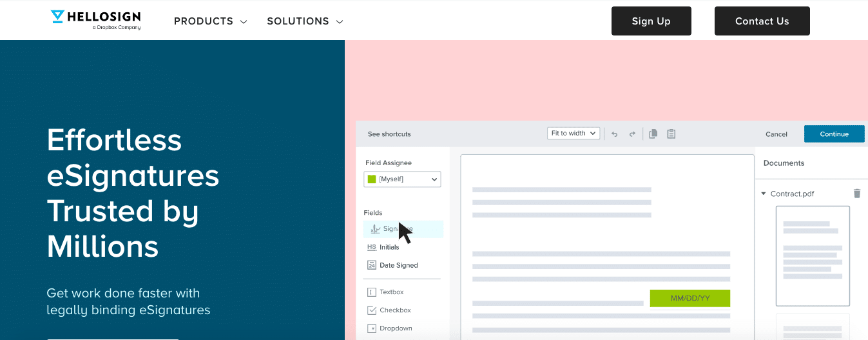
Task: Click the Products chevron arrow
Action: click(244, 22)
